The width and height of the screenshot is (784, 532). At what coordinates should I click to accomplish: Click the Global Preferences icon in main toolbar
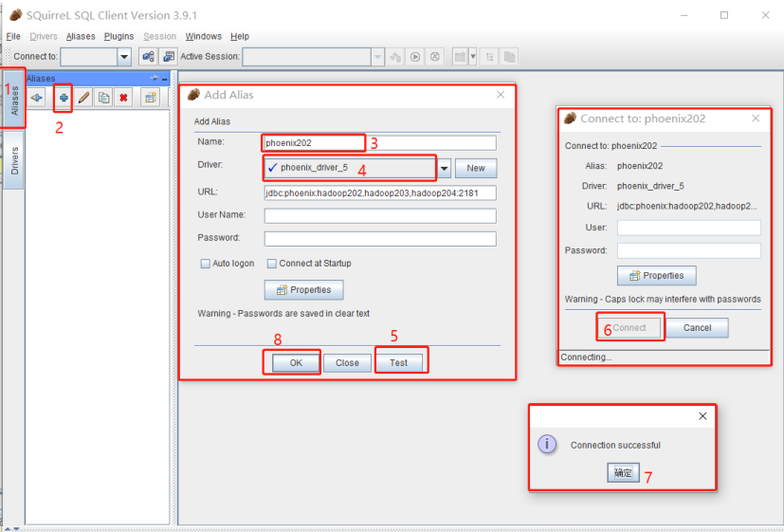[x=148, y=57]
